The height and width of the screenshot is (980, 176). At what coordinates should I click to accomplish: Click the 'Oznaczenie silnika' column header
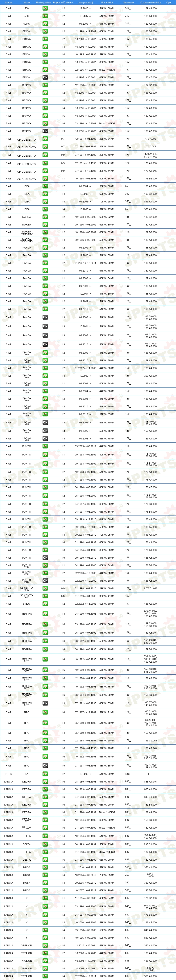pos(151,2)
